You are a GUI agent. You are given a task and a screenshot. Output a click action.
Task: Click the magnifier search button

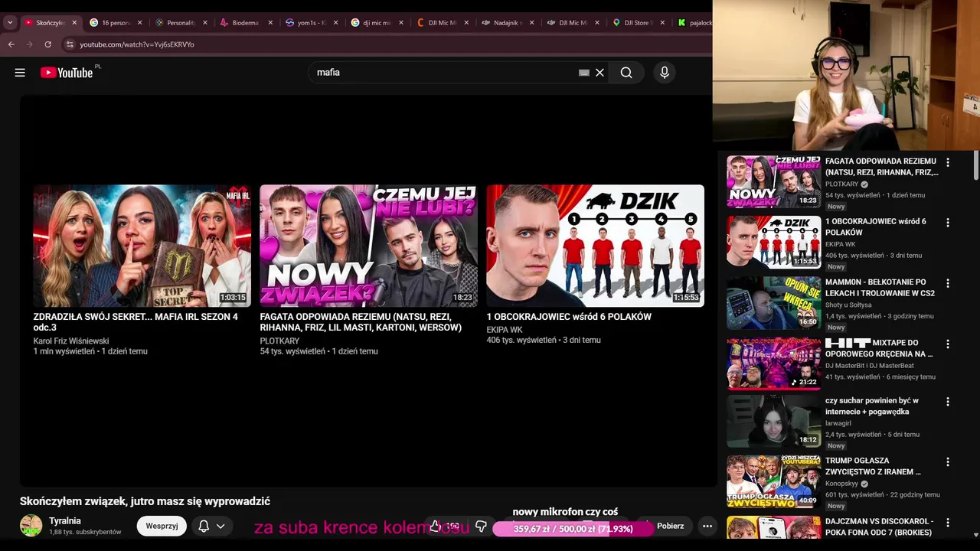pyautogui.click(x=626, y=73)
